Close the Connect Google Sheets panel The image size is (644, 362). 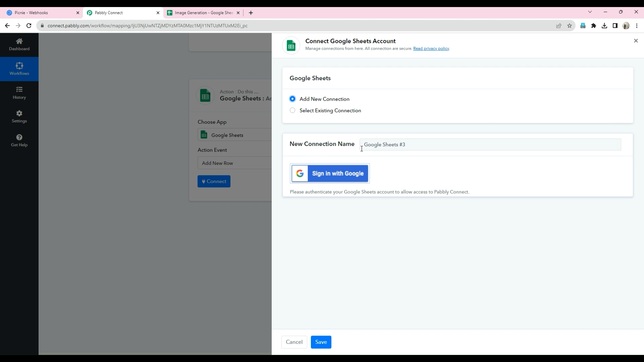pyautogui.click(x=636, y=41)
